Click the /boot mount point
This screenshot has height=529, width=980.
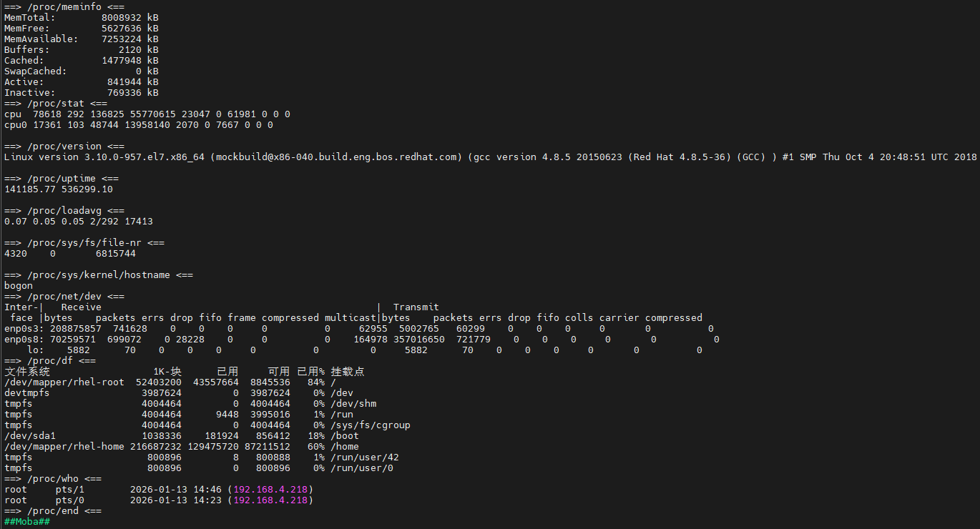(x=344, y=436)
